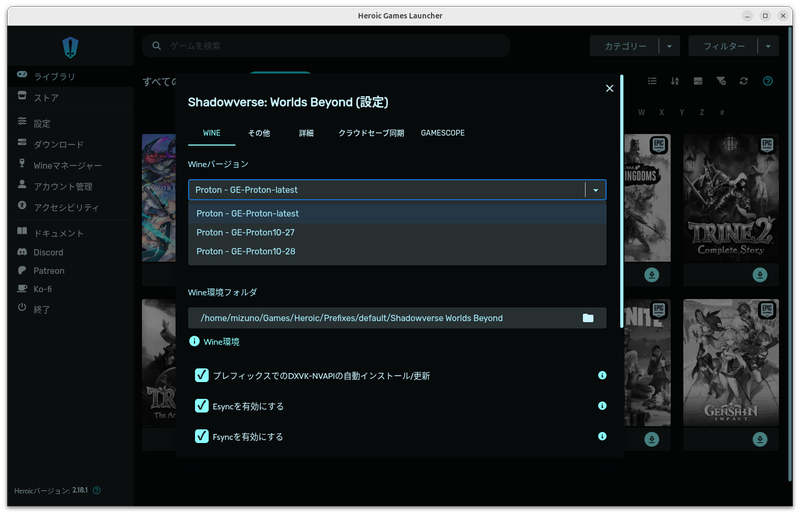Click the Discord icon in sidebar
Image resolution: width=800 pixels, height=515 pixels.
pyautogui.click(x=22, y=252)
